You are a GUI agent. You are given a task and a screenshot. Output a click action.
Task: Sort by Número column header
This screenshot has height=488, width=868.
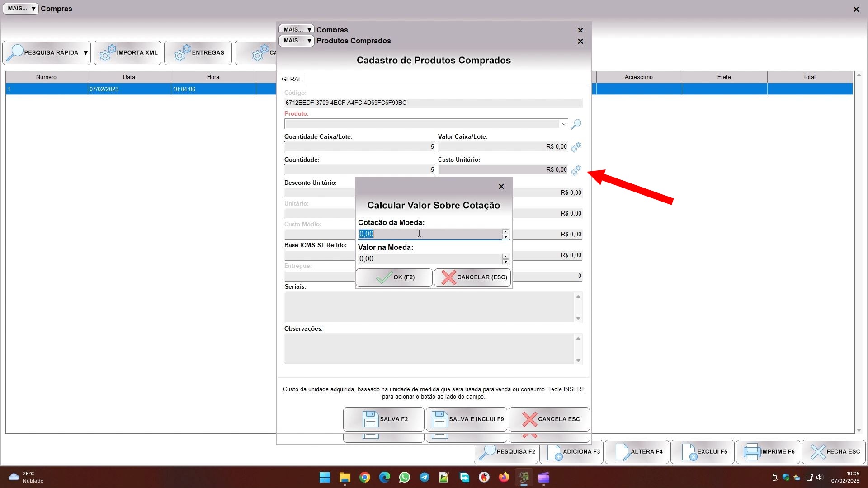[47, 77]
